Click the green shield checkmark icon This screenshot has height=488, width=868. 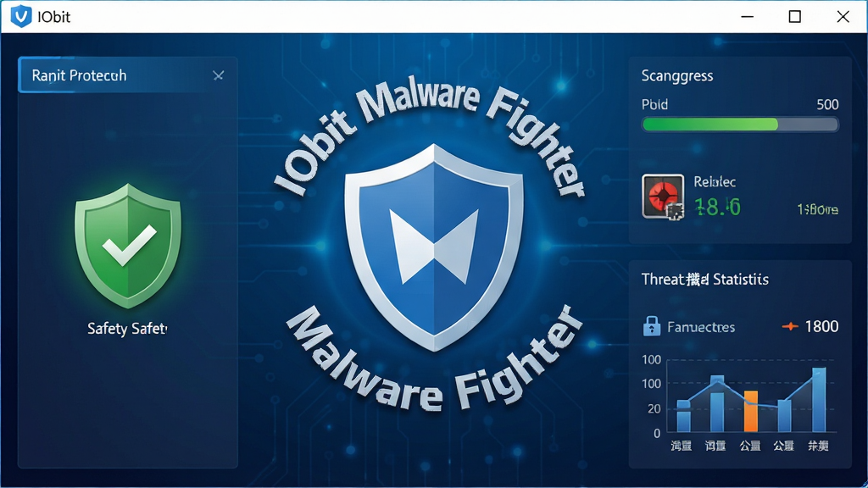pos(128,246)
